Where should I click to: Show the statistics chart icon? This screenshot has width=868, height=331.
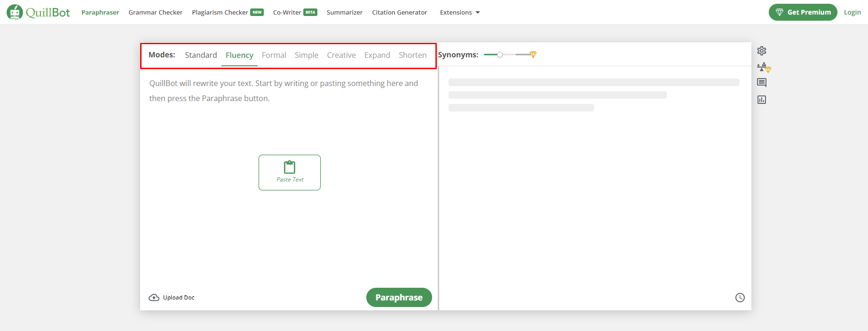[x=762, y=100]
